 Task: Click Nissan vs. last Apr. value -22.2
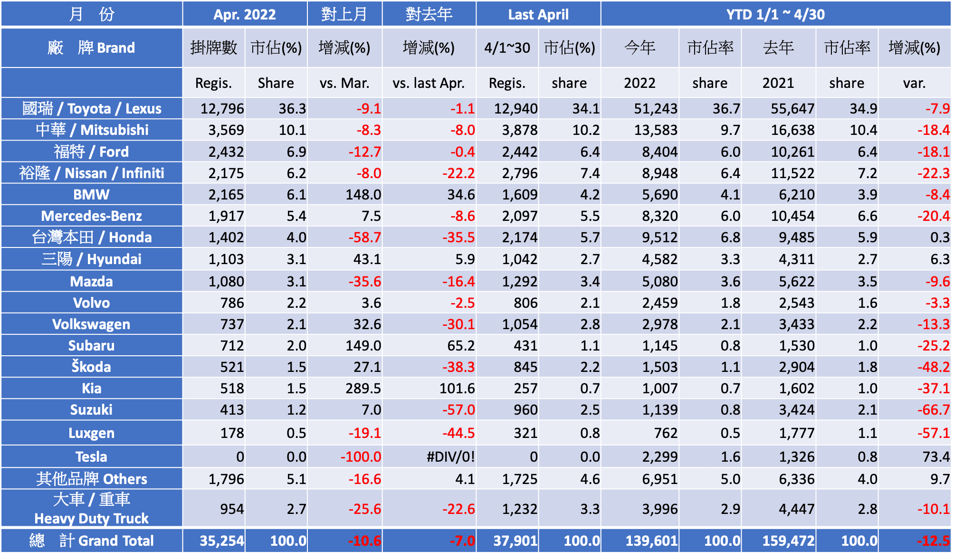(458, 173)
